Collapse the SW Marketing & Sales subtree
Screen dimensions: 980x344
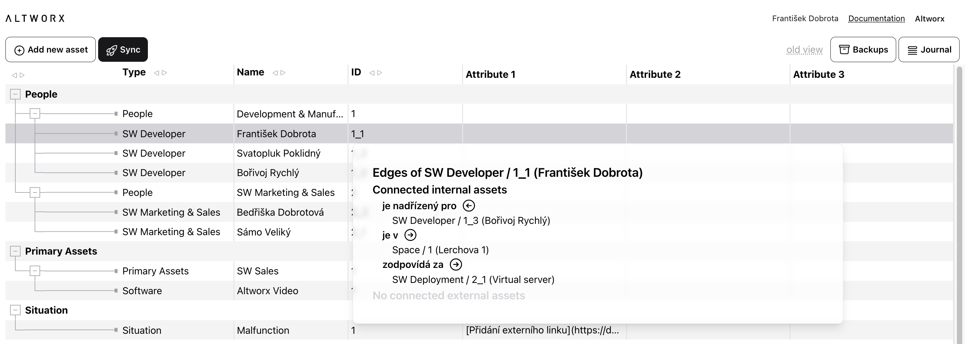[35, 192]
